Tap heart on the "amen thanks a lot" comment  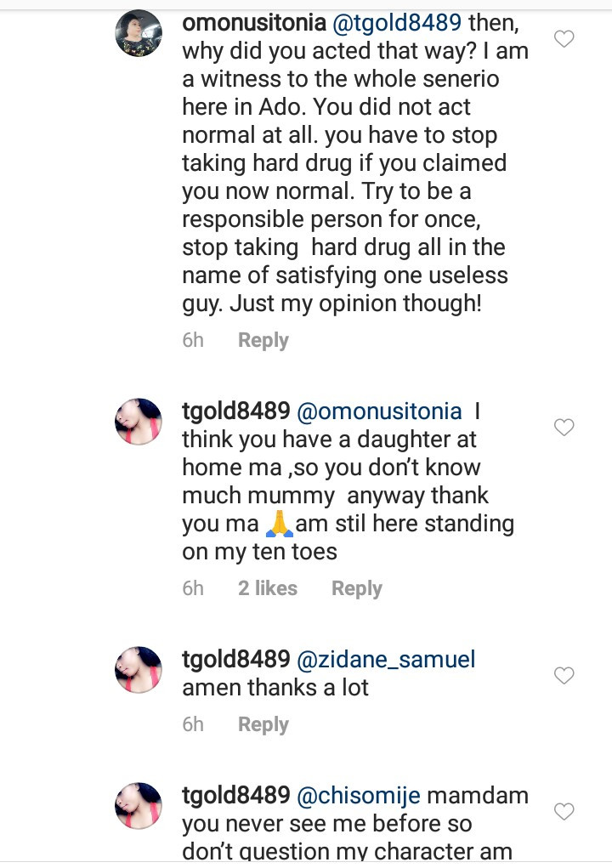tap(564, 675)
